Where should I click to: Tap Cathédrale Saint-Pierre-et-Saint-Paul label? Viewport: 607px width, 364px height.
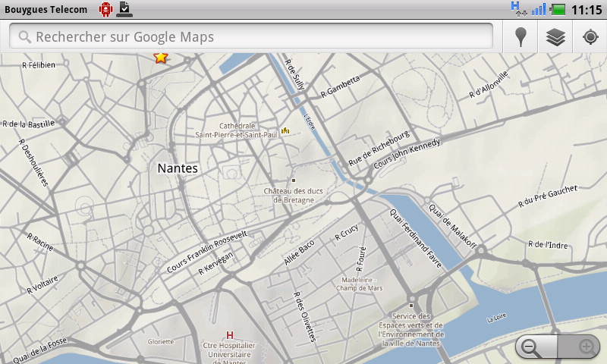(237, 130)
